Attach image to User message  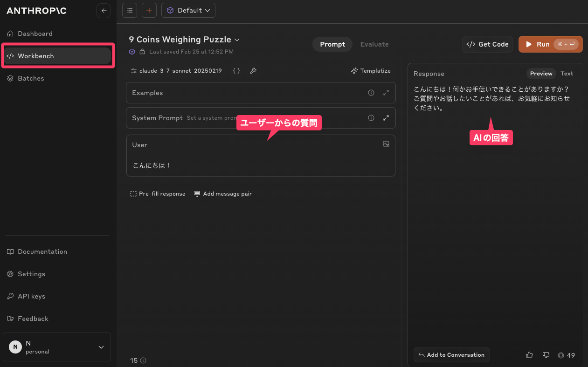pos(386,144)
